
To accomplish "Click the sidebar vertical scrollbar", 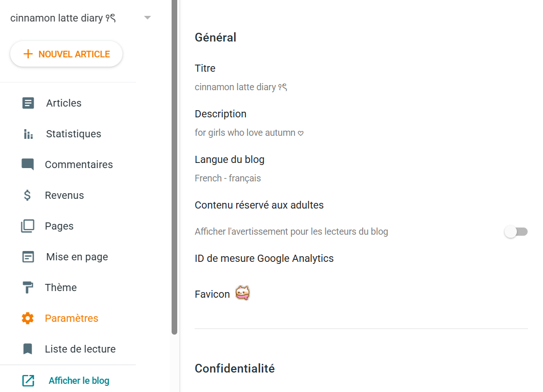I will click(174, 167).
